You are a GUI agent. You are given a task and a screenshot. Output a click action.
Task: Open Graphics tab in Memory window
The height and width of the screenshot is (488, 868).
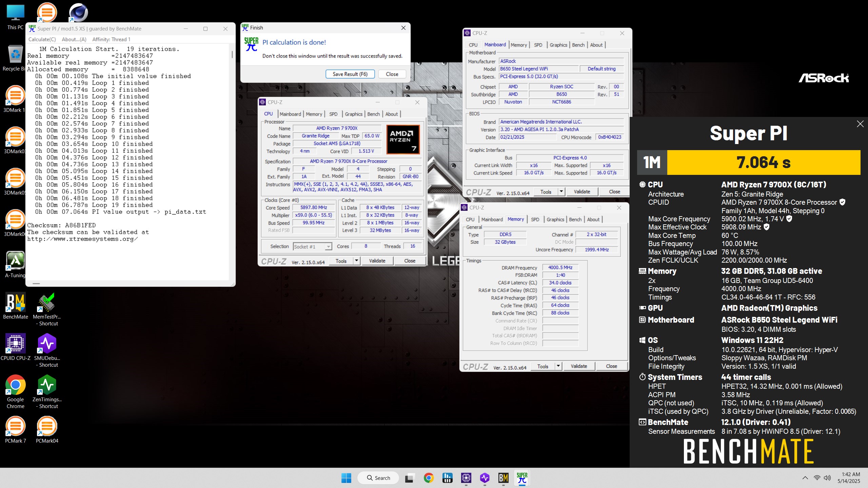click(x=555, y=220)
